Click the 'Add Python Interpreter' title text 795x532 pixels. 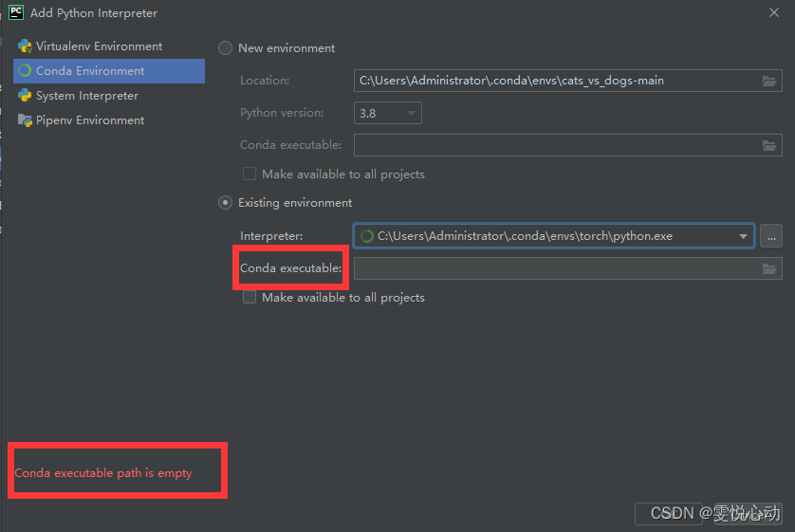click(94, 13)
